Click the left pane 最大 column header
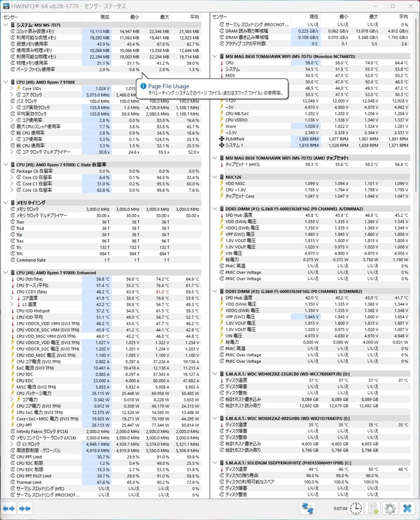 click(156, 17)
